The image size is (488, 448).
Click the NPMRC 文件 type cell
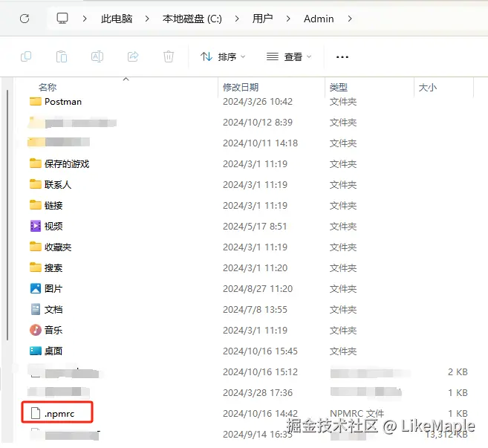(357, 414)
